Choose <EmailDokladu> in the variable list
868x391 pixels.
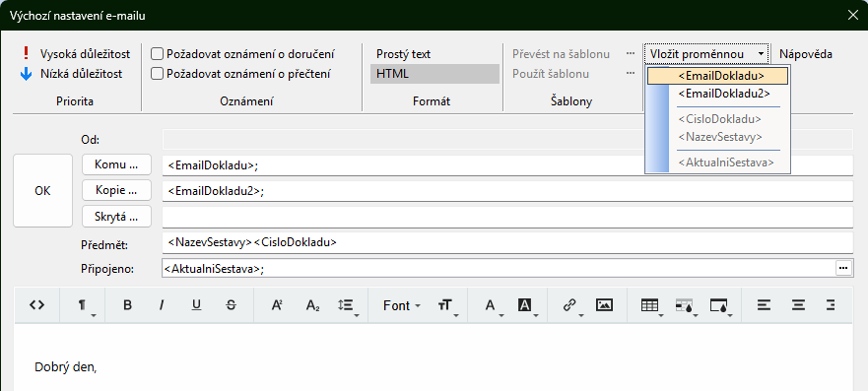(718, 76)
